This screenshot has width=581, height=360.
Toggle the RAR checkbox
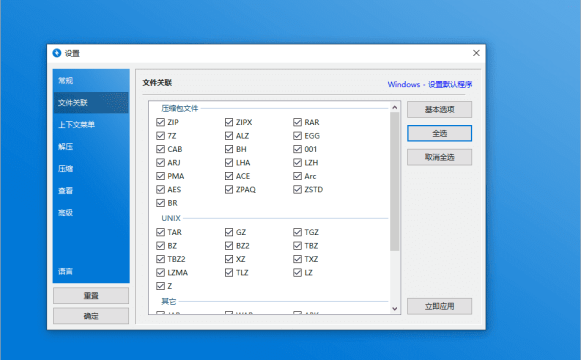(x=298, y=122)
